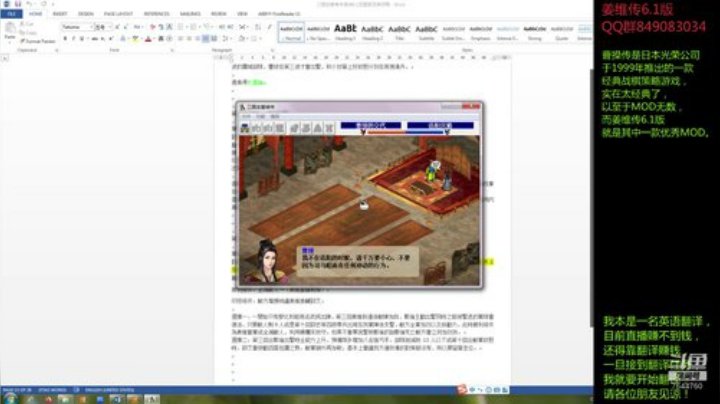
Task: Click the Multilevel List icon
Action: 208,27
